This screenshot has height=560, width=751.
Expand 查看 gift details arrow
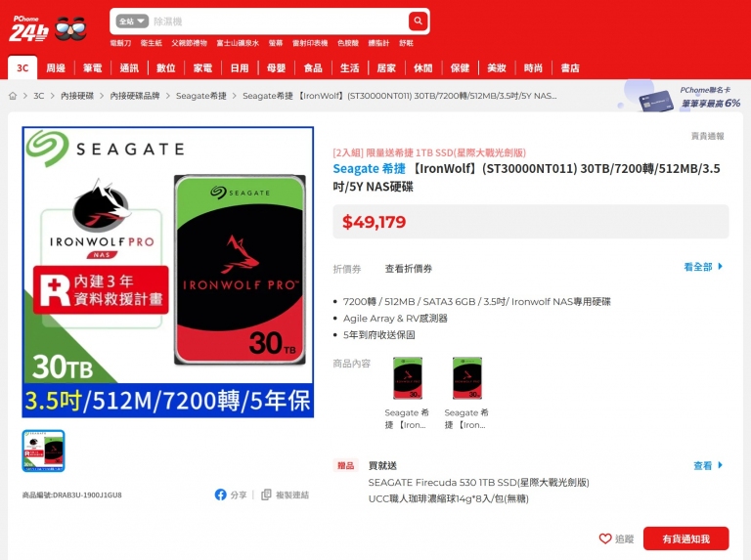pos(721,465)
